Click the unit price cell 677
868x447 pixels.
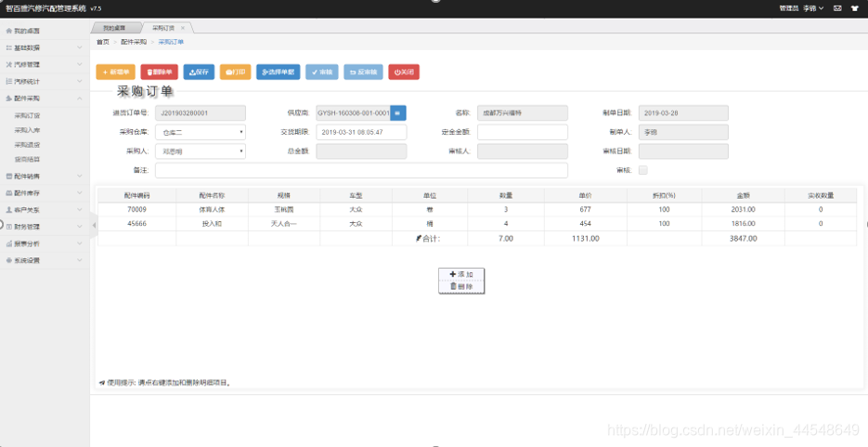point(586,209)
